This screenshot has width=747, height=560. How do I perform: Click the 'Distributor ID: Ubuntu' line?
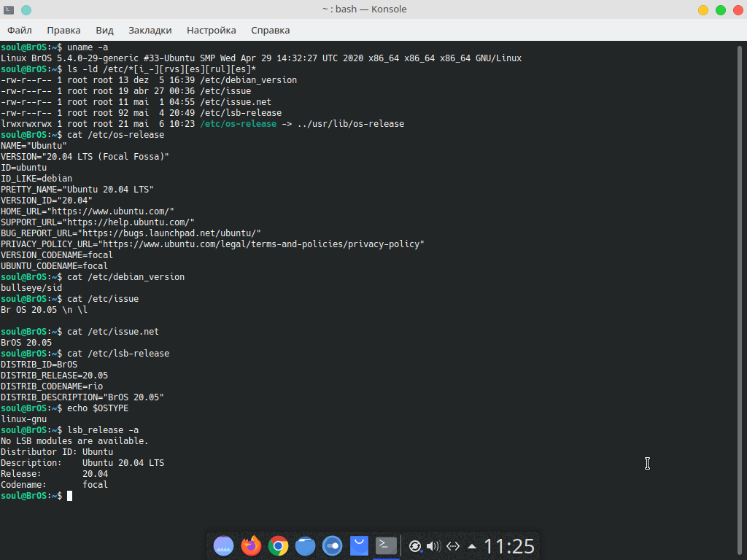pyautogui.click(x=57, y=452)
